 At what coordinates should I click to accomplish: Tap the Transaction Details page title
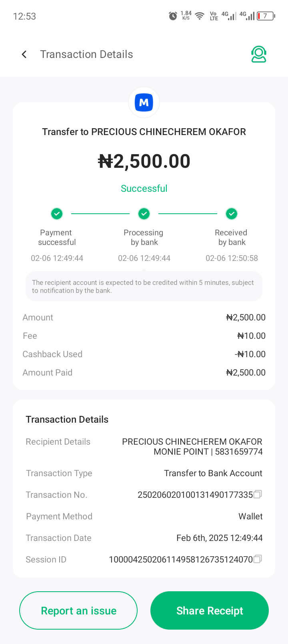pyautogui.click(x=86, y=54)
